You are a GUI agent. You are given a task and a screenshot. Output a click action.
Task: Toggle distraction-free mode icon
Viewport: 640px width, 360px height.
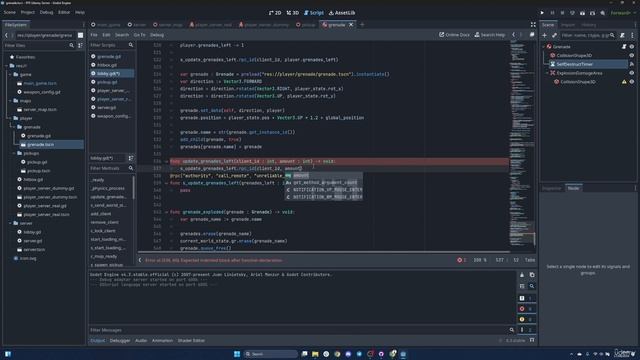coord(533,24)
